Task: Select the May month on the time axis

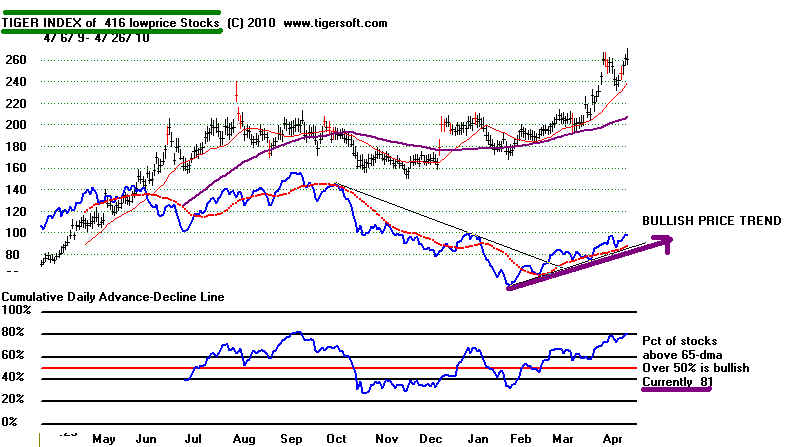Action: click(x=104, y=438)
